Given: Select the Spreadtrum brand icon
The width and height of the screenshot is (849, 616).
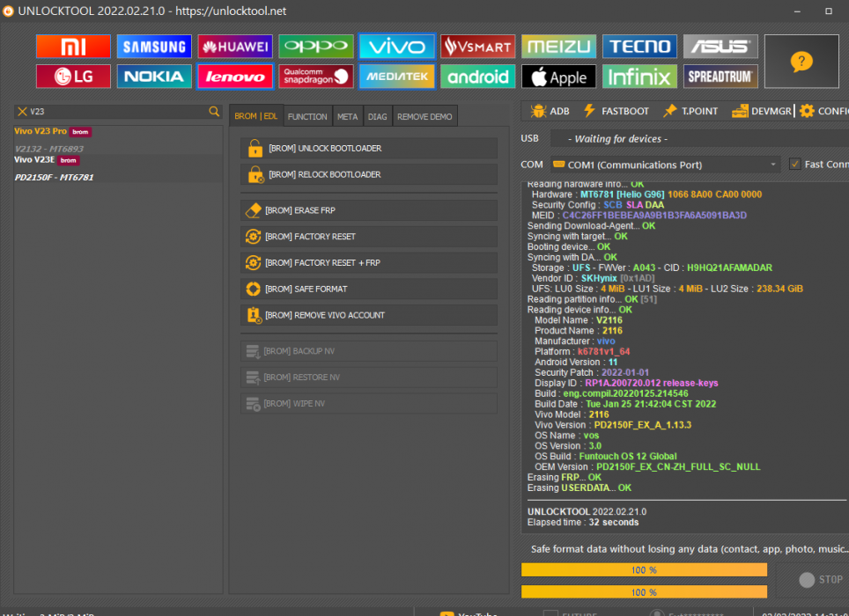Looking at the screenshot, I should pos(720,77).
